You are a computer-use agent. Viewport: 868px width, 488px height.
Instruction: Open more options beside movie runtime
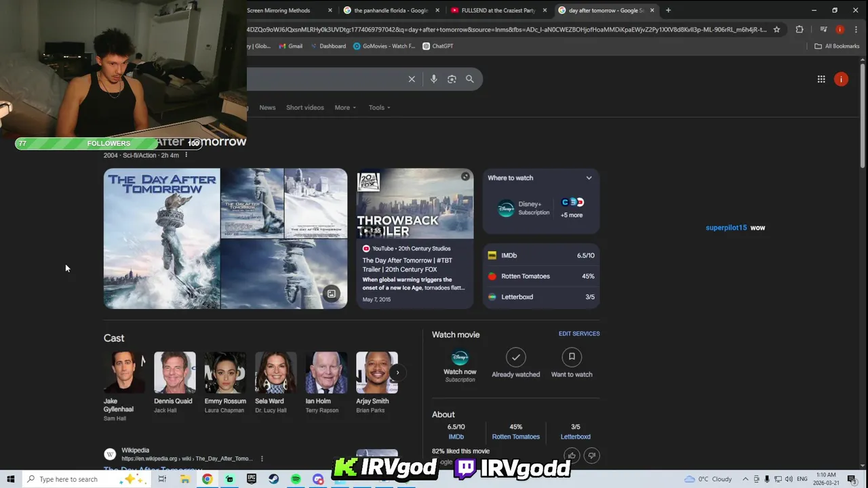click(x=186, y=155)
